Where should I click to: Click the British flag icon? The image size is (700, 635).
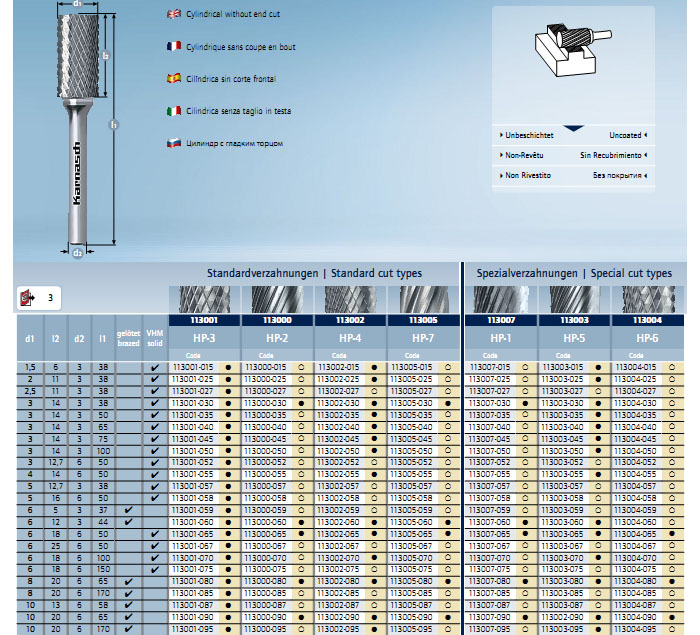coord(174,15)
